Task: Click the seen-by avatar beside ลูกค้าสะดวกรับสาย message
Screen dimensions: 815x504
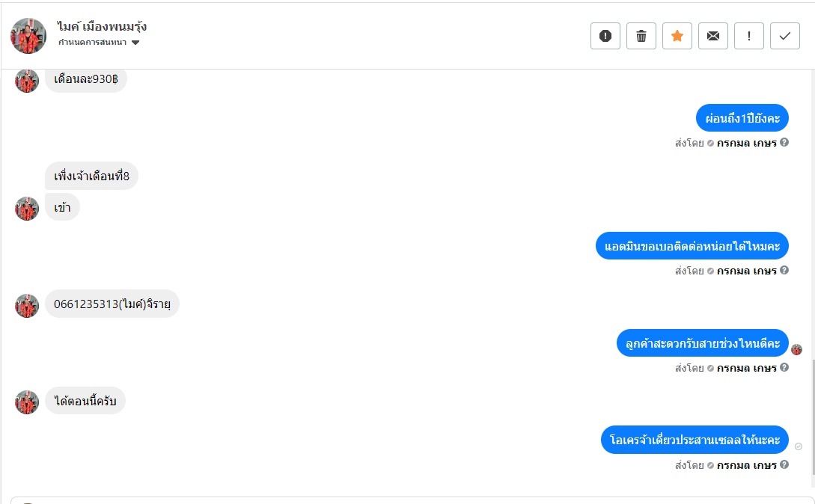Action: (x=797, y=349)
